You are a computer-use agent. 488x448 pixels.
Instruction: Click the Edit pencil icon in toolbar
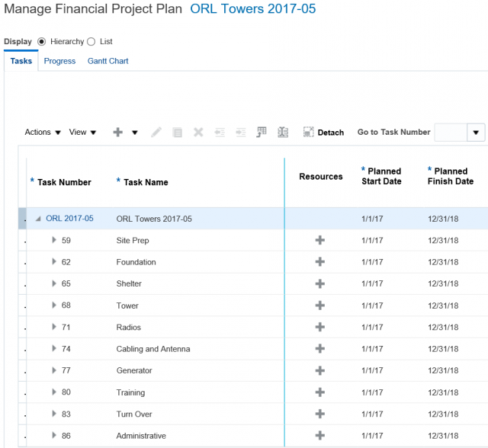(x=156, y=133)
